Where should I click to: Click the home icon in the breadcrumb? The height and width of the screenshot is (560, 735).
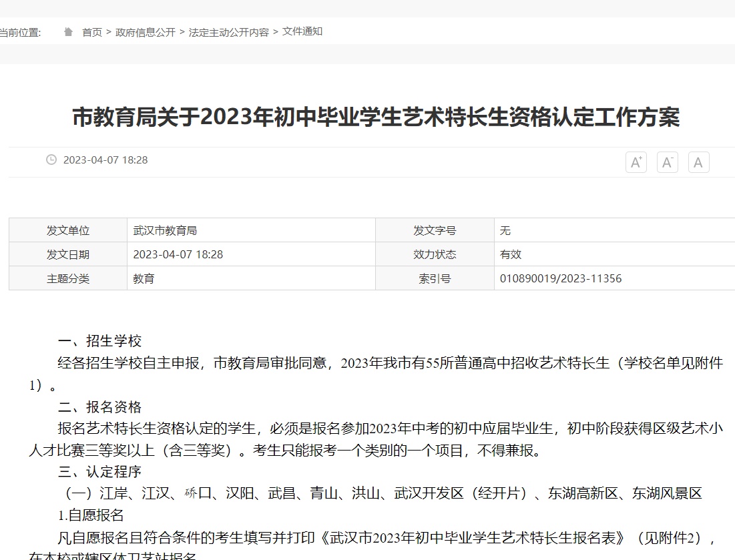(x=68, y=32)
